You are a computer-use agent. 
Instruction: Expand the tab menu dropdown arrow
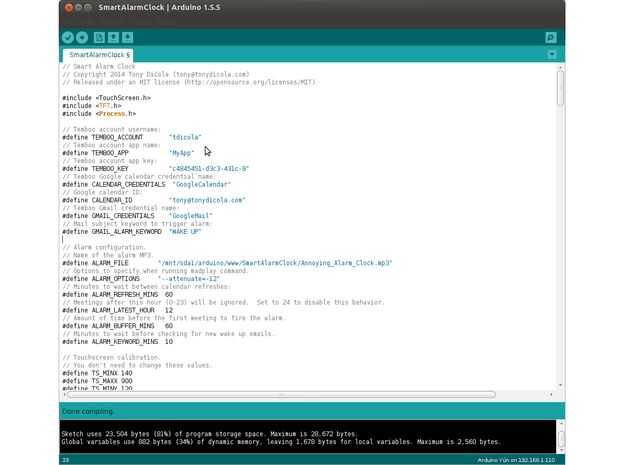click(x=552, y=55)
